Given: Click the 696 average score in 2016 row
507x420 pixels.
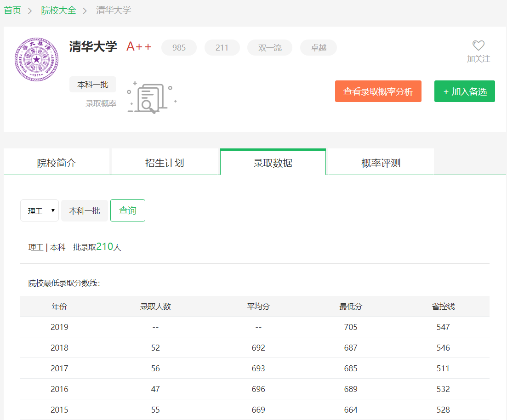Looking at the screenshot, I should click(x=258, y=389).
